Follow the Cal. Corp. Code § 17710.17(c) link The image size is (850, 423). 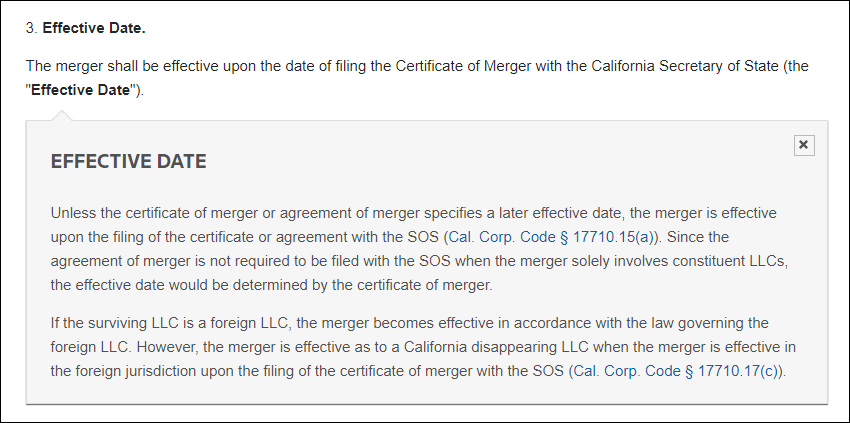coord(677,370)
